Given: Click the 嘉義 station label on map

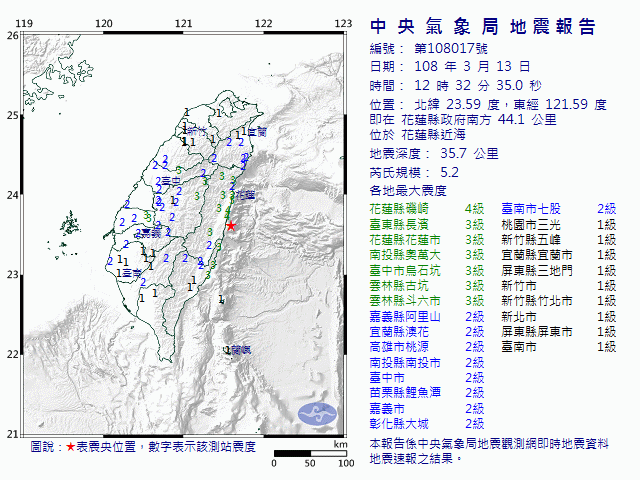Looking at the screenshot, I should tap(149, 232).
